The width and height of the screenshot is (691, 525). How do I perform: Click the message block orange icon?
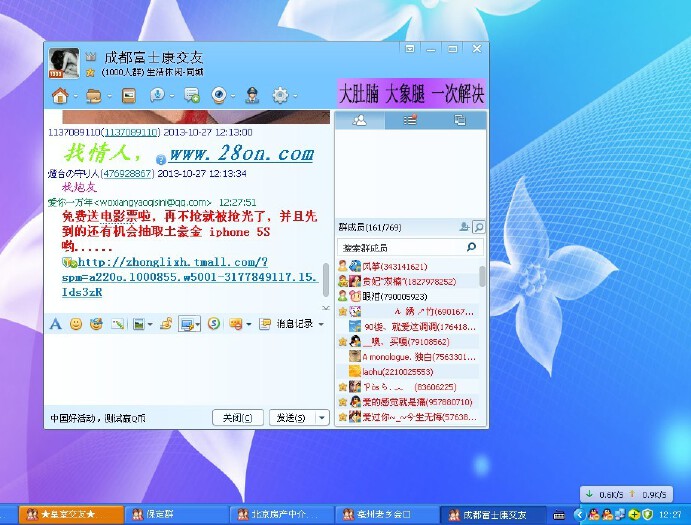[236, 324]
